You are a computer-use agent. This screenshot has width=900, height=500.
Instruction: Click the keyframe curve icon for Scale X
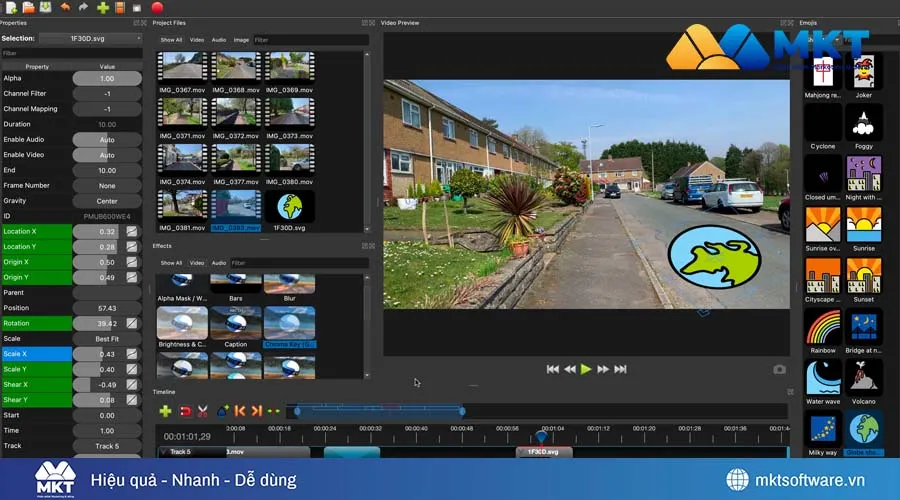click(x=131, y=354)
